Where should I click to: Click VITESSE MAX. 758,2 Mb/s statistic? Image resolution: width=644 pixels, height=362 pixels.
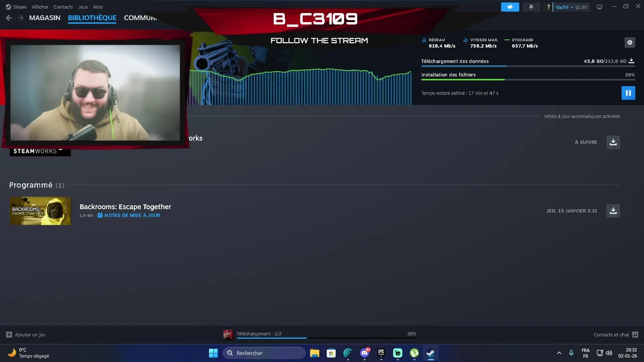481,43
